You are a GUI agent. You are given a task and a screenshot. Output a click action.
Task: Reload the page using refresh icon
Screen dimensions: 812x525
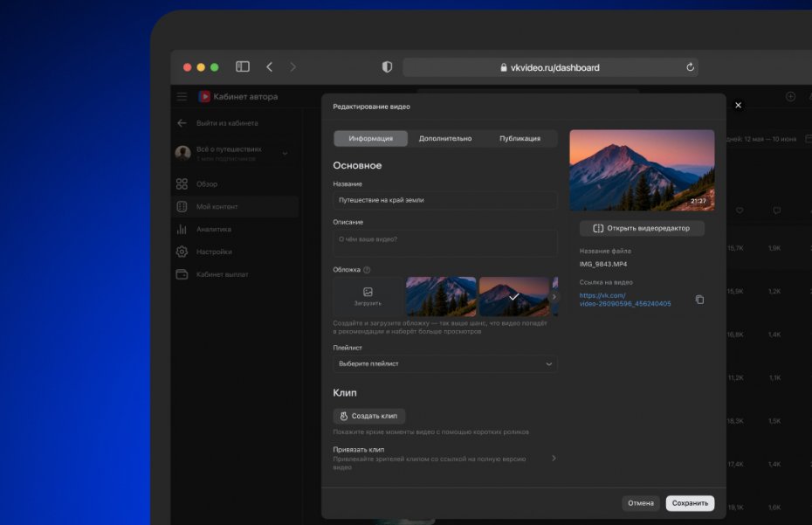[x=690, y=67]
